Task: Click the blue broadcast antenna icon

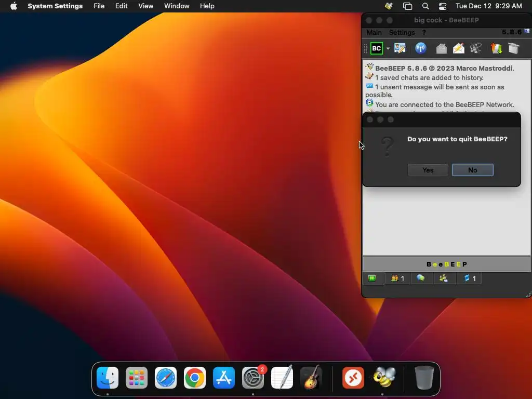Action: coord(421,48)
